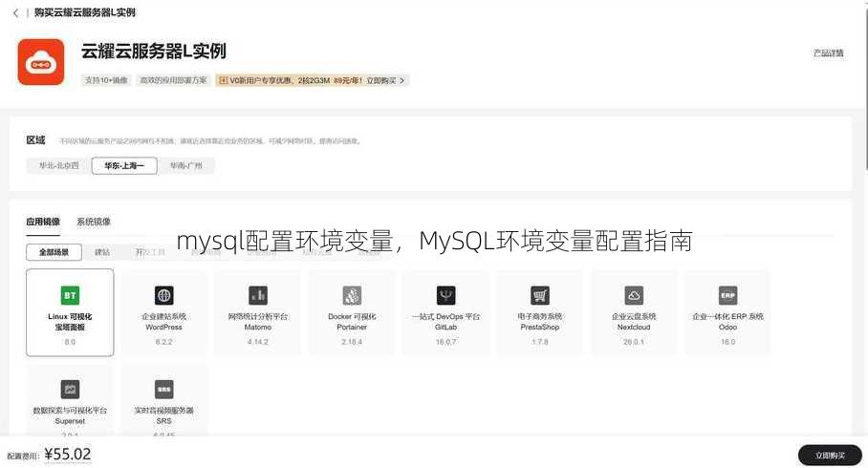Choose the SRS image icon
The height and width of the screenshot is (468, 868).
click(x=163, y=390)
